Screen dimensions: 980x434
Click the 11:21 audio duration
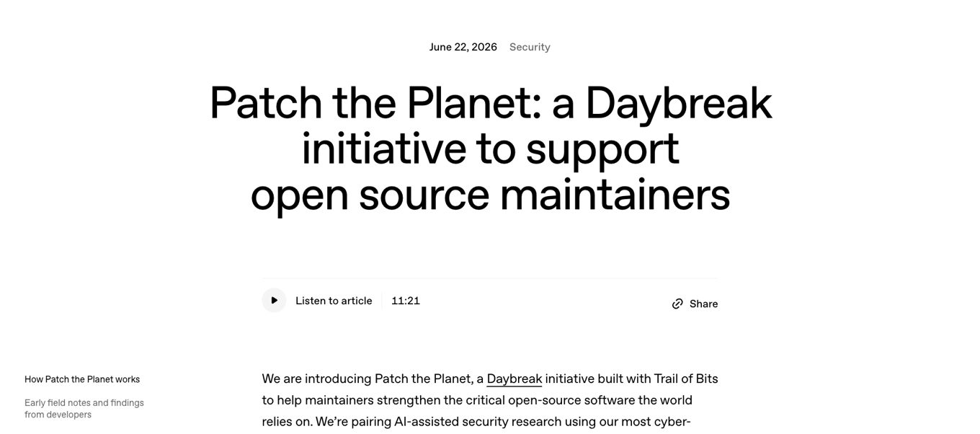coord(406,301)
